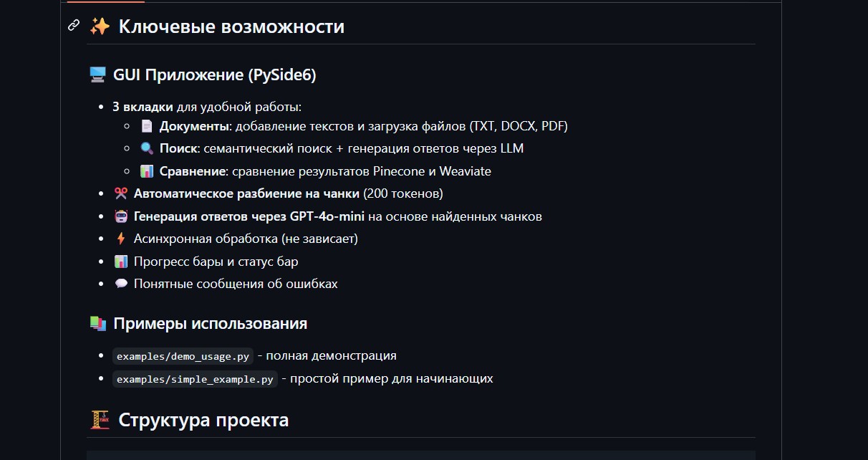
Task: Click the scissors emoji before Автоматическое разбиение
Action: pyautogui.click(x=120, y=193)
